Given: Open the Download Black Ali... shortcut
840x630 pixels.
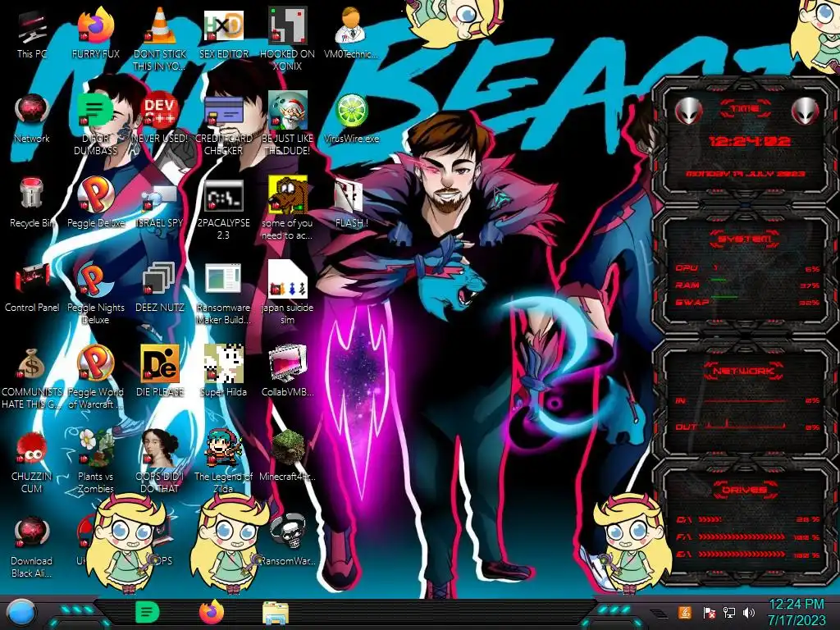Looking at the screenshot, I should [32, 546].
